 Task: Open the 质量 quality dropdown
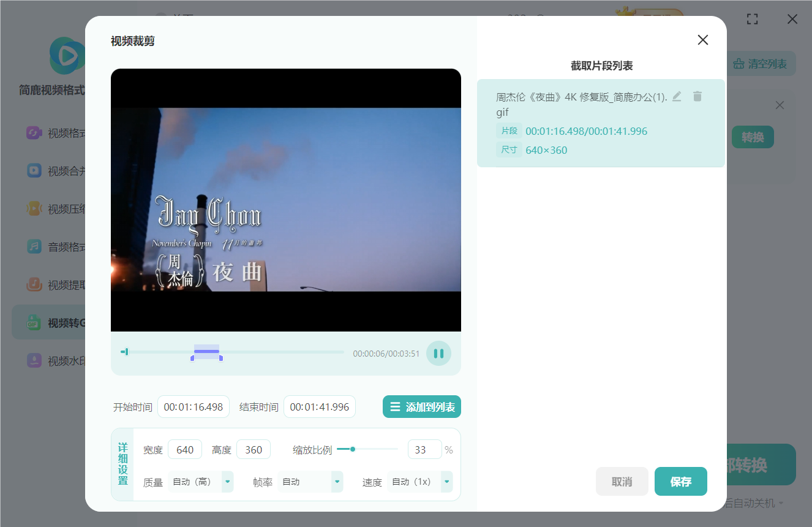(x=227, y=482)
